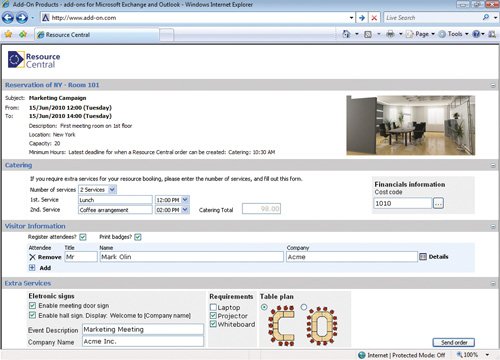500x360 pixels.
Task: Click the Catering Total field
Action: click(261, 209)
